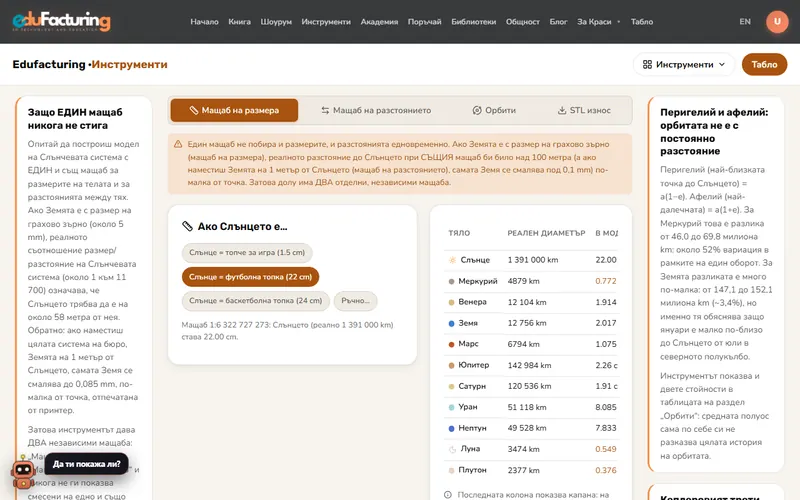Viewport: 800px width, 500px height.
Task: Select 'Слънце = баскетболна топка (24 cm)' option
Action: [256, 301]
